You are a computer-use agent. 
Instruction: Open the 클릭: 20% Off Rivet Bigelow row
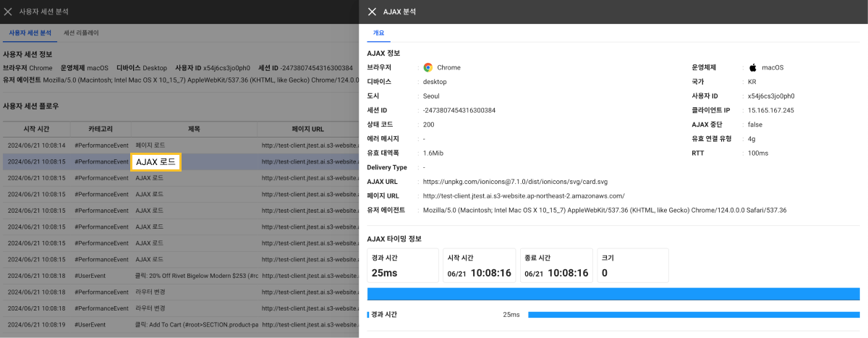[180, 276]
